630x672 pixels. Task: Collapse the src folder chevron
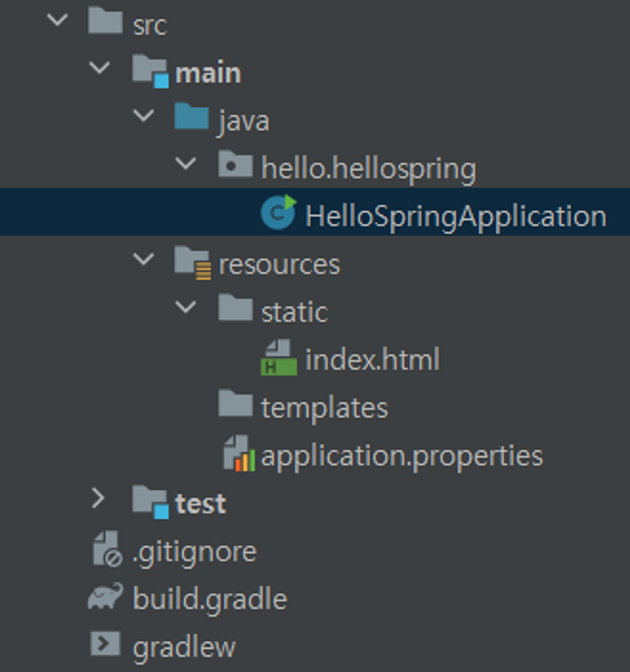coord(57,20)
